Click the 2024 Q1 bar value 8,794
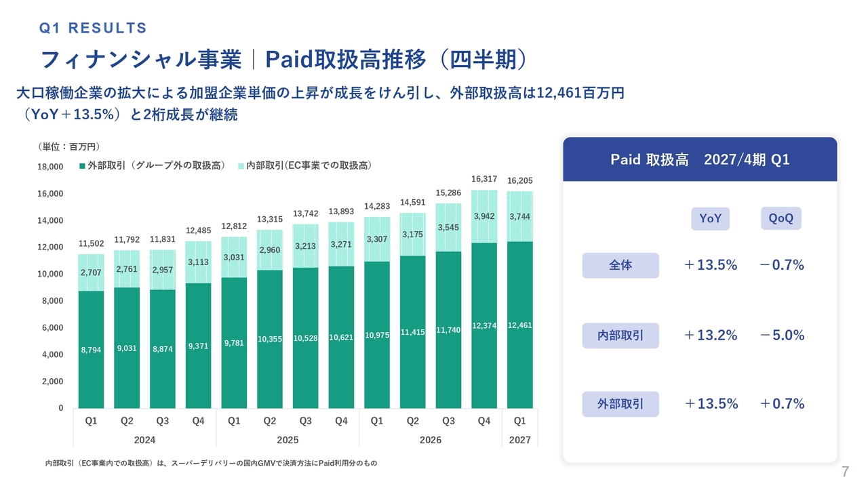 coord(91,350)
